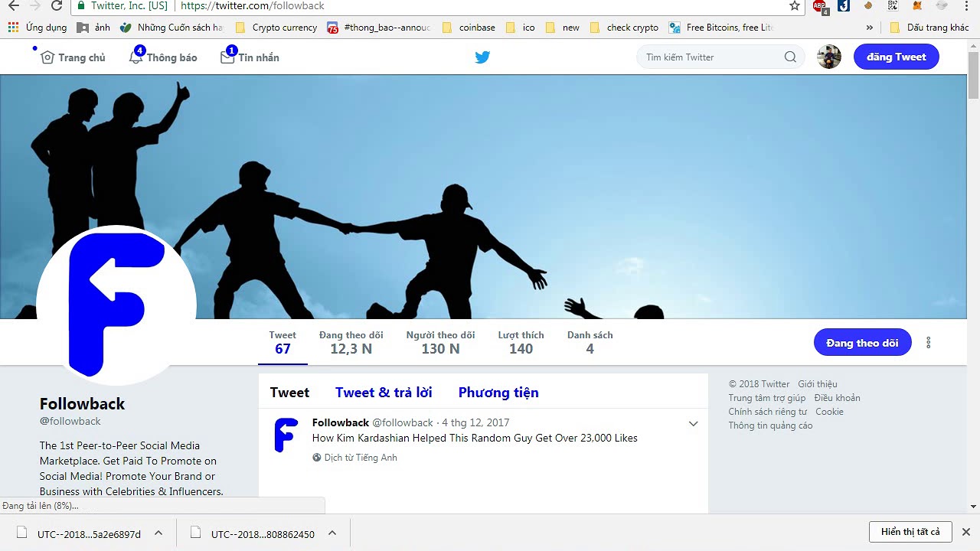This screenshot has height=551, width=980.
Task: Expand options for UTC--2018...5a2e6897d download
Action: 158,533
